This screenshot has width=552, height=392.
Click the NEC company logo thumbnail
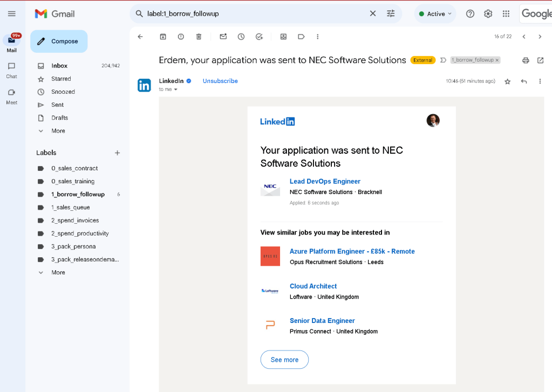pos(270,189)
